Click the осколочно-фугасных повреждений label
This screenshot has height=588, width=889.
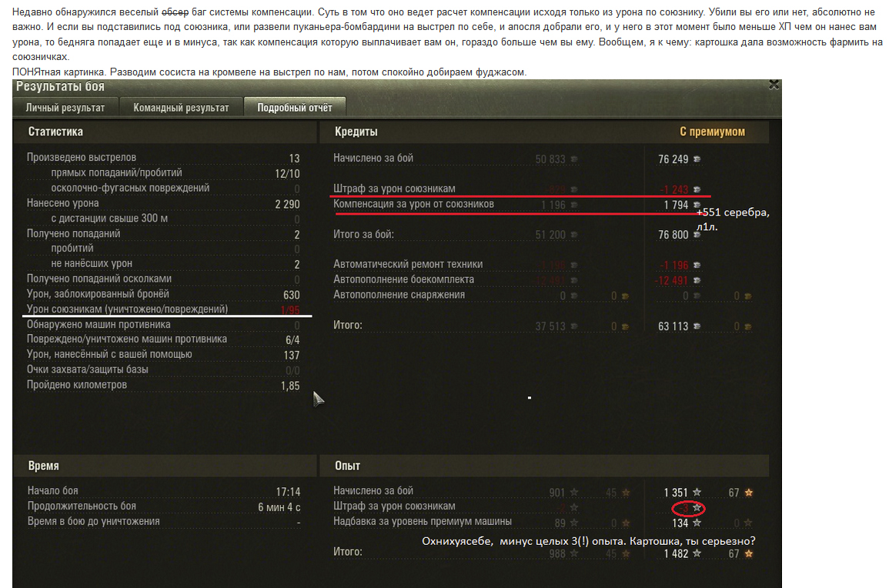click(130, 188)
